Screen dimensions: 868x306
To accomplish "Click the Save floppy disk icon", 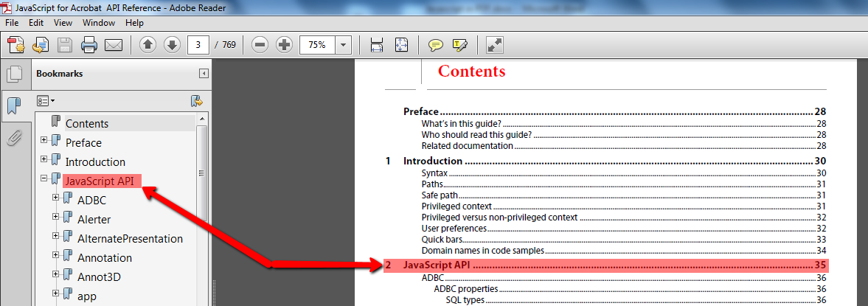I will (x=66, y=45).
